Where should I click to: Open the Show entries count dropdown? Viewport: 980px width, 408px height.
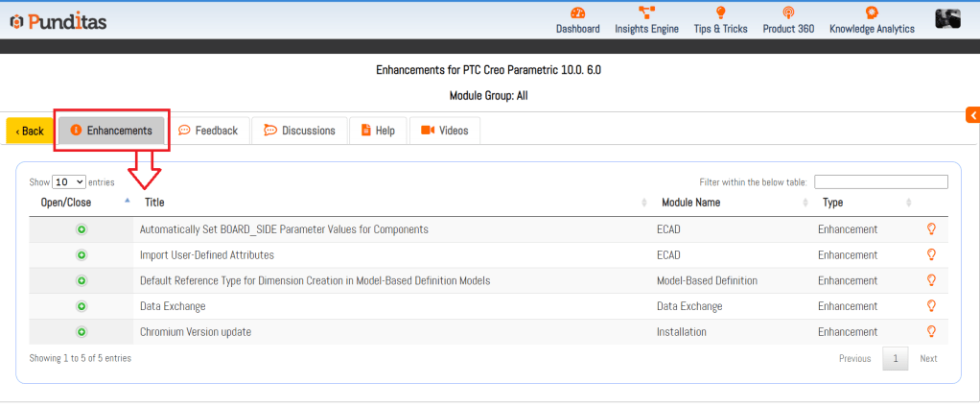(69, 181)
